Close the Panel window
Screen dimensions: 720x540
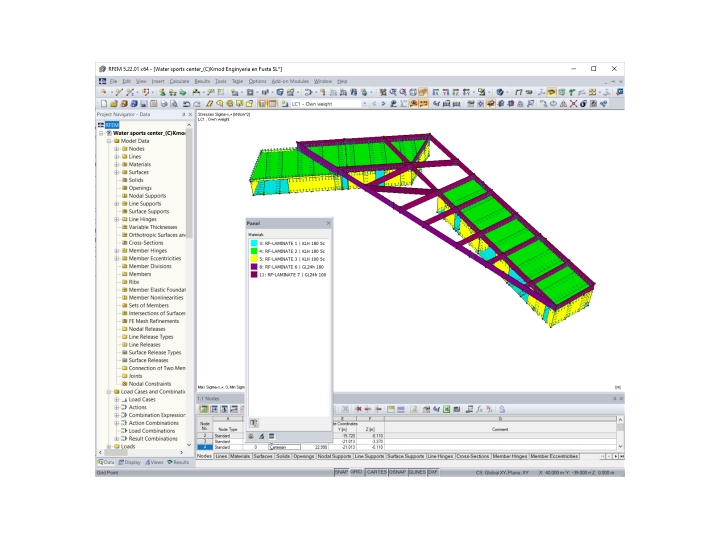(328, 223)
